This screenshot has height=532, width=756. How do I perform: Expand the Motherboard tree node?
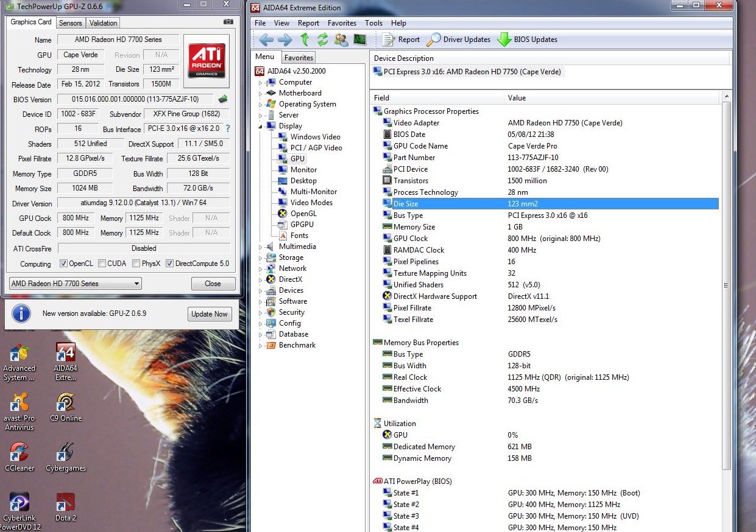pos(261,94)
